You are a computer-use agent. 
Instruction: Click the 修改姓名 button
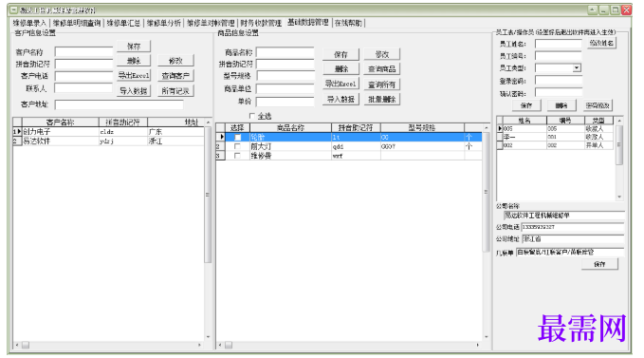(x=601, y=43)
